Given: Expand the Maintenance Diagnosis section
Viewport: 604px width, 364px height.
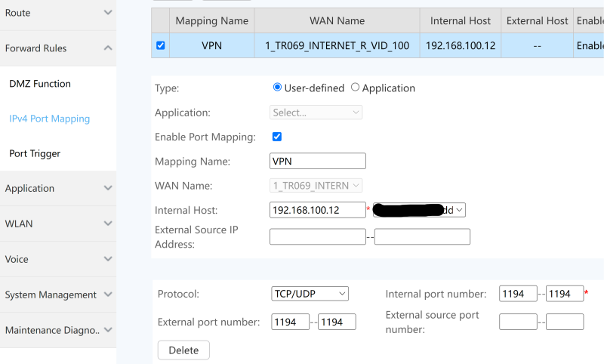Looking at the screenshot, I should [x=108, y=330].
